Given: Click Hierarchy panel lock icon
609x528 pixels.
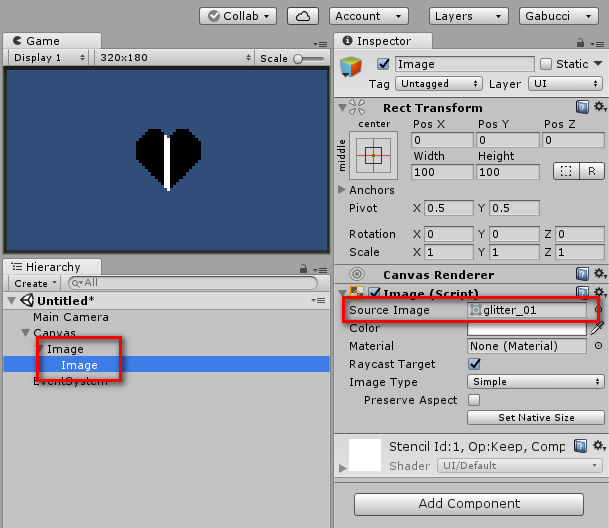Looking at the screenshot, I should (x=303, y=269).
